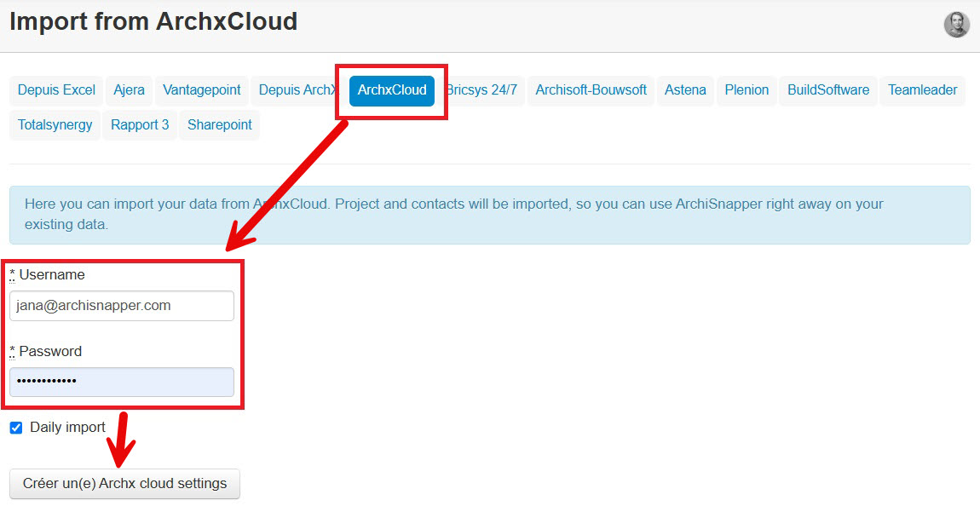Click the Import from ArchxCloud heading
The image size is (980, 512).
coord(153,22)
